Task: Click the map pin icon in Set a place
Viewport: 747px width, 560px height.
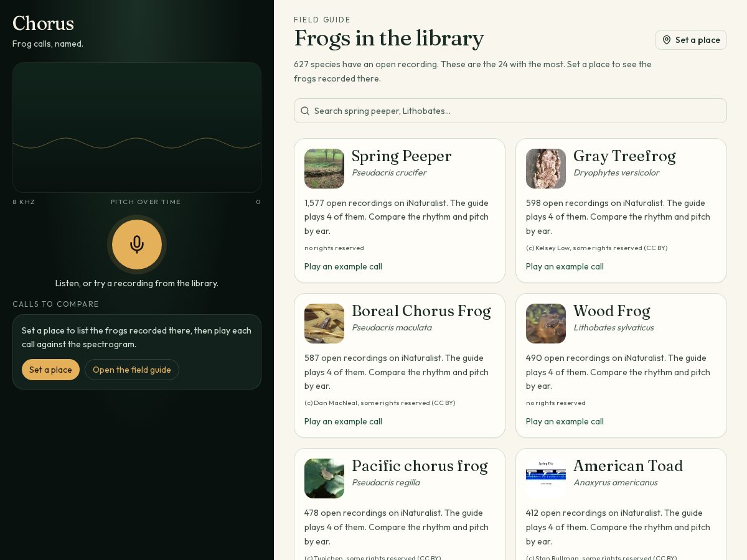Action: [667, 40]
